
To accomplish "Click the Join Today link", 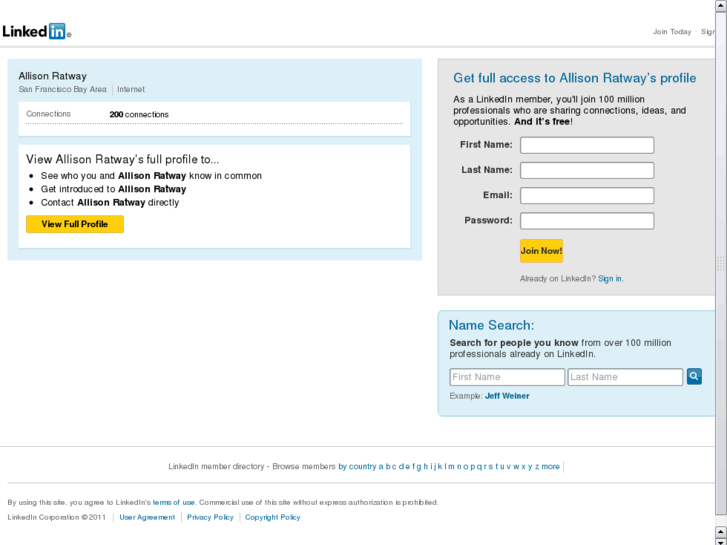I will coord(672,32).
